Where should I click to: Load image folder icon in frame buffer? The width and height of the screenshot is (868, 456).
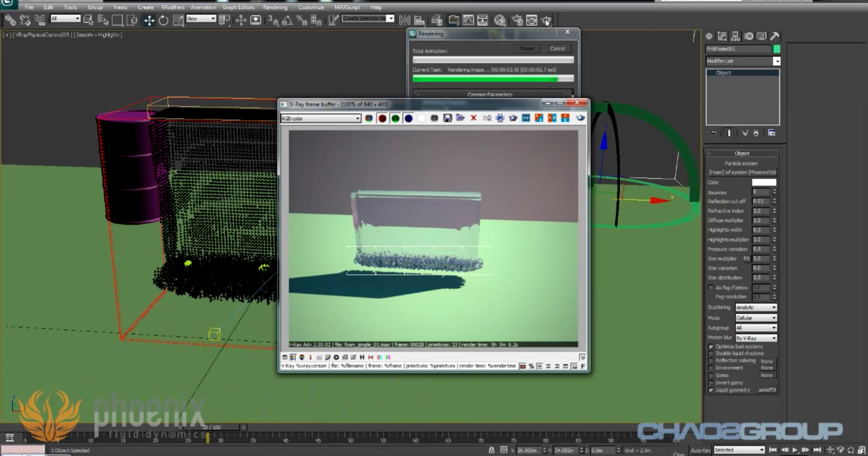click(x=460, y=118)
